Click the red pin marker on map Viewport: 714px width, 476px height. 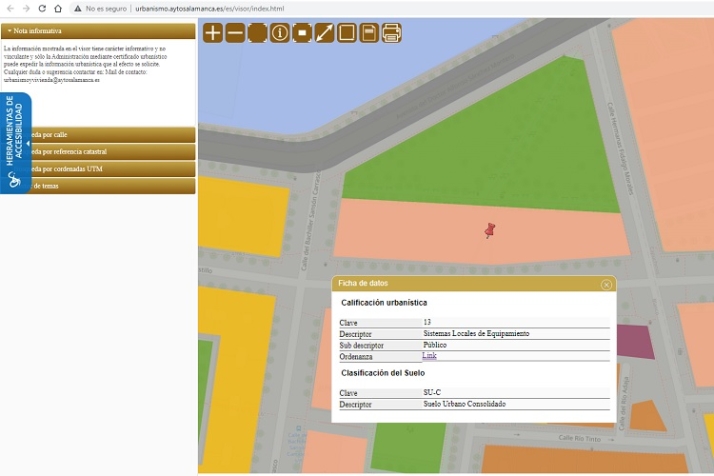(x=489, y=230)
